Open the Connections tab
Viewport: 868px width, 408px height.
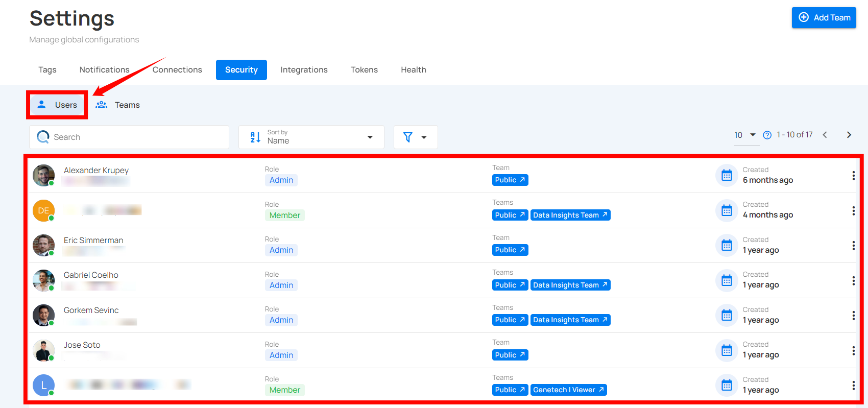point(177,69)
